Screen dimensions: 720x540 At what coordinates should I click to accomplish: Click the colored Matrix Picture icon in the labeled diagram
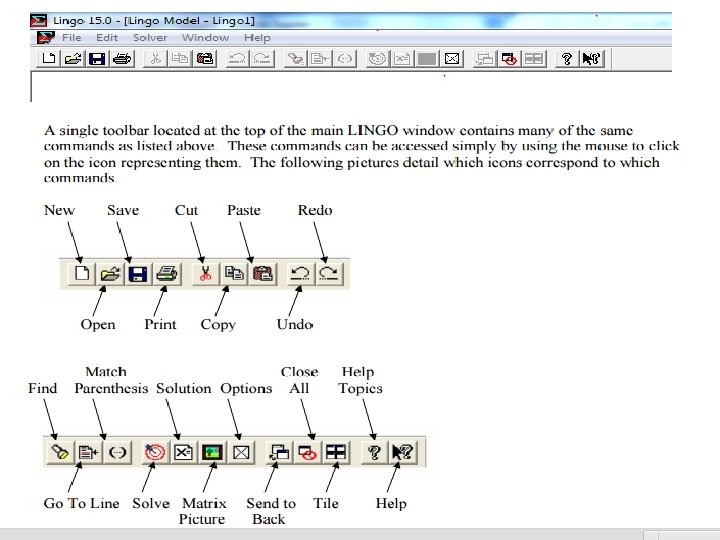212,452
